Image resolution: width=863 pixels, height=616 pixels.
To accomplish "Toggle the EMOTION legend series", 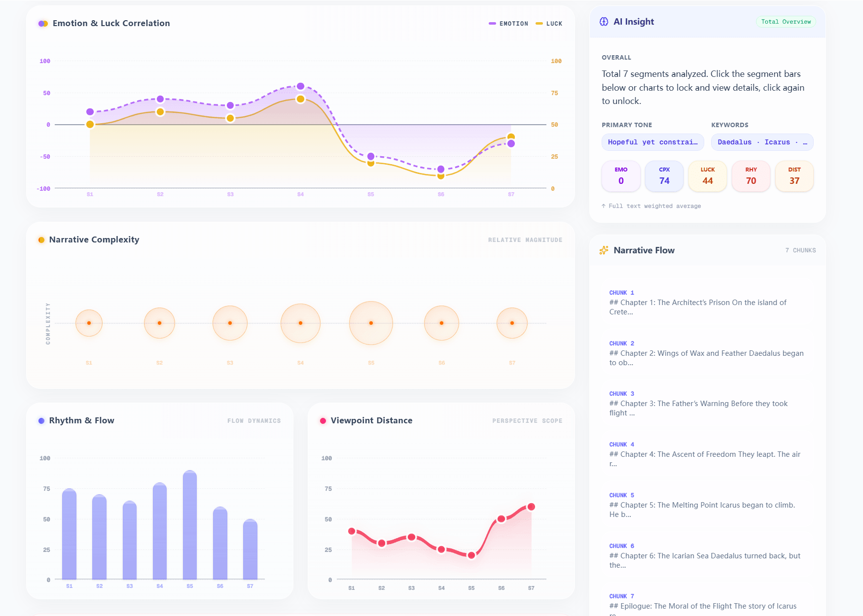I will pyautogui.click(x=508, y=24).
